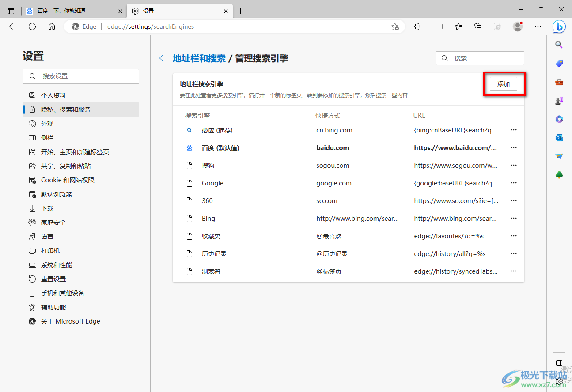Open more actions for 必应 (推荐)
572x392 pixels.
(513, 130)
